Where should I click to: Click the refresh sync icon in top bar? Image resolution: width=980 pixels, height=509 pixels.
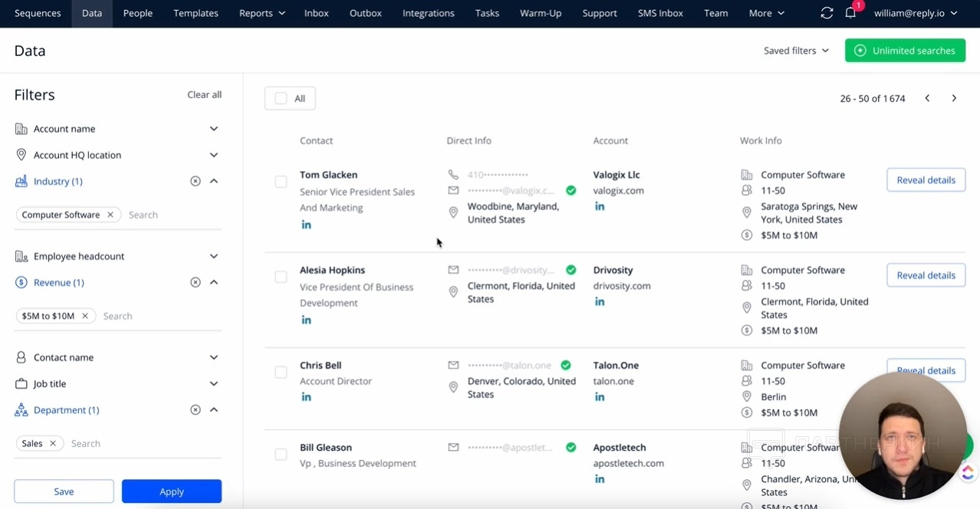click(827, 13)
